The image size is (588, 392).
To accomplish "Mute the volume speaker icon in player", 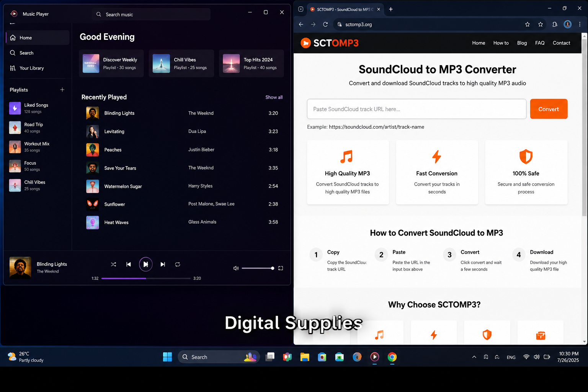I will tap(236, 268).
